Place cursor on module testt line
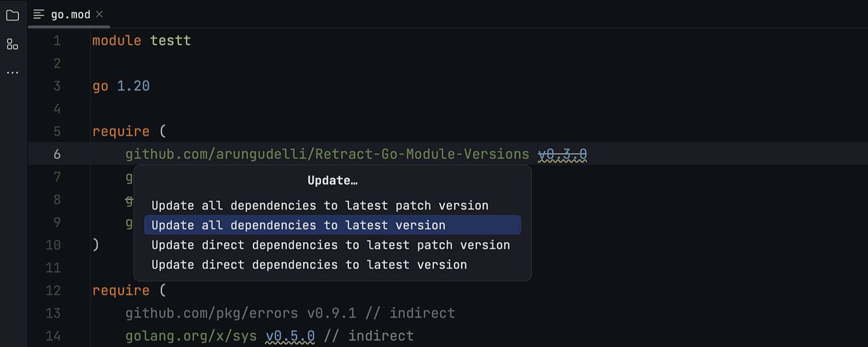868x347 pixels. click(142, 40)
